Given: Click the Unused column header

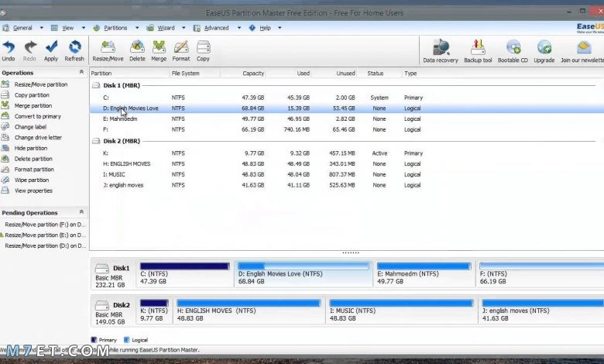Looking at the screenshot, I should click(334, 73).
